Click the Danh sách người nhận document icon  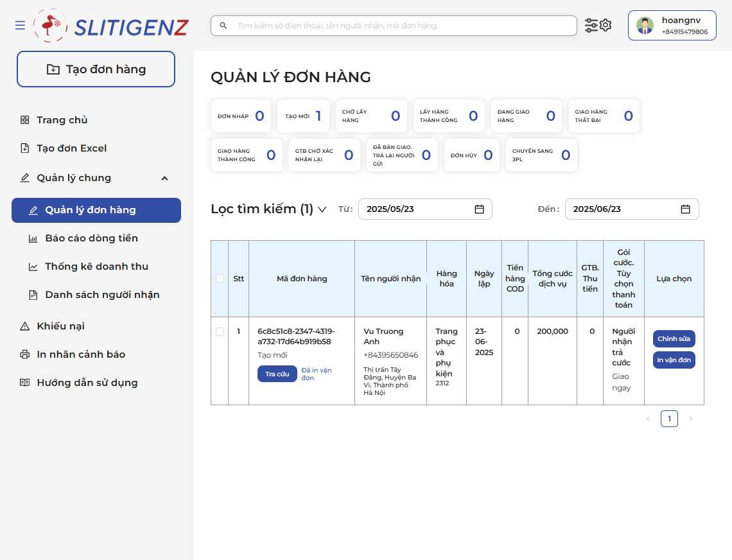click(33, 295)
